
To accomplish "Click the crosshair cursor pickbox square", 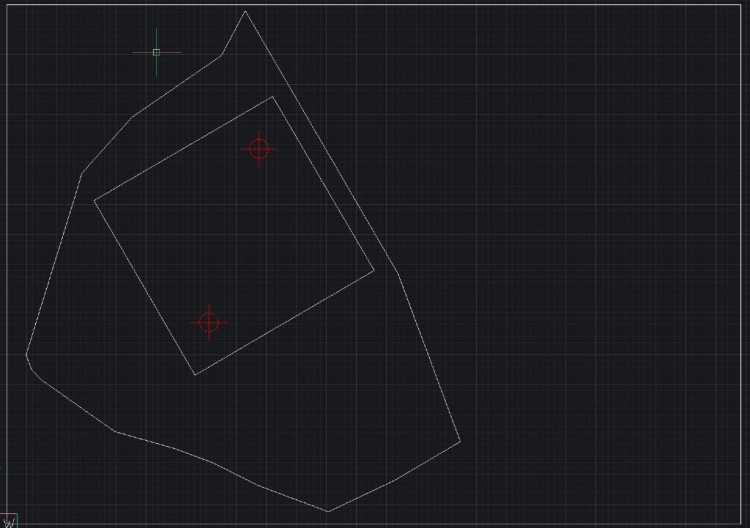I will coord(156,52).
